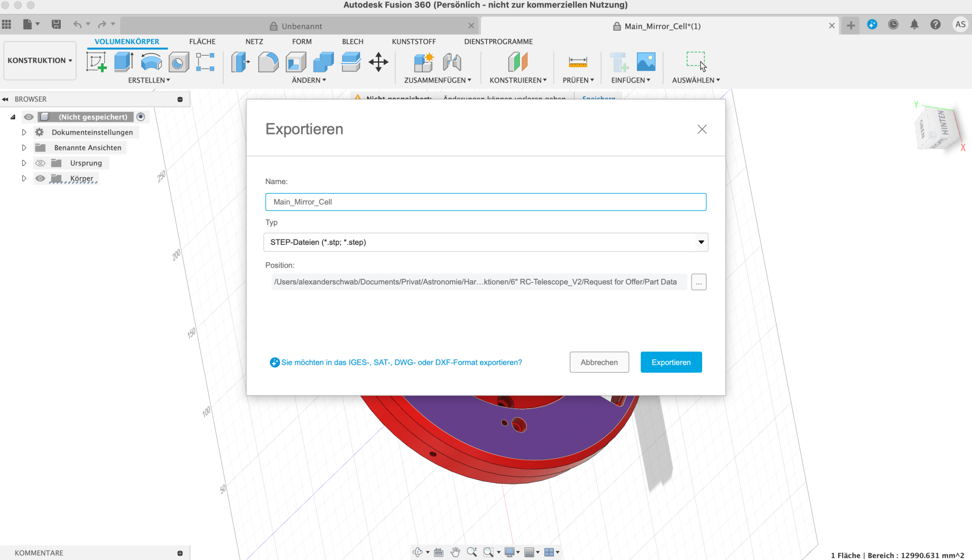Screen dimensions: 972x560
Task: Browse for export location with ellipsis button
Action: click(699, 282)
